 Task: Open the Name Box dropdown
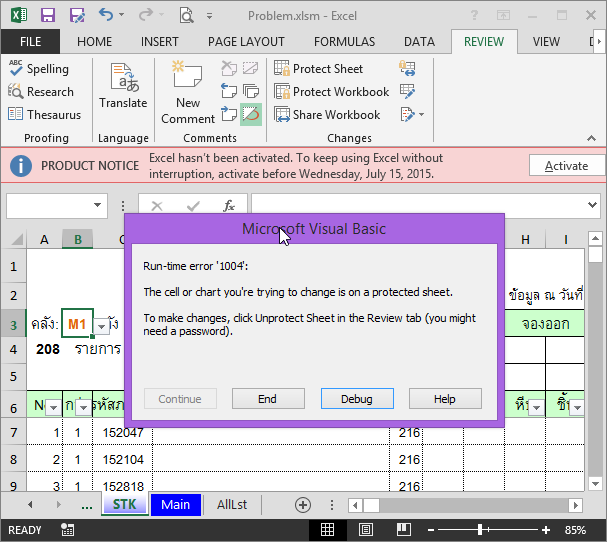point(98,206)
